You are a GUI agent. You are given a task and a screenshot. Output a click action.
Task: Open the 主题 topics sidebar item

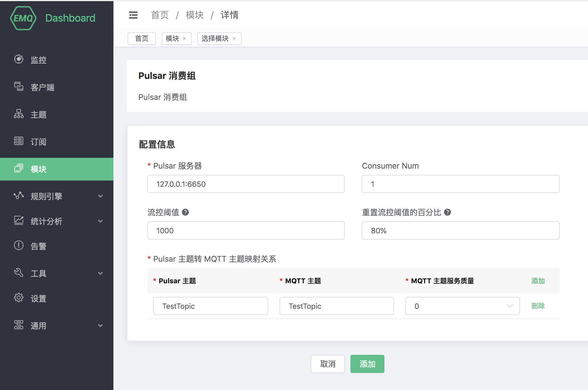pos(38,115)
